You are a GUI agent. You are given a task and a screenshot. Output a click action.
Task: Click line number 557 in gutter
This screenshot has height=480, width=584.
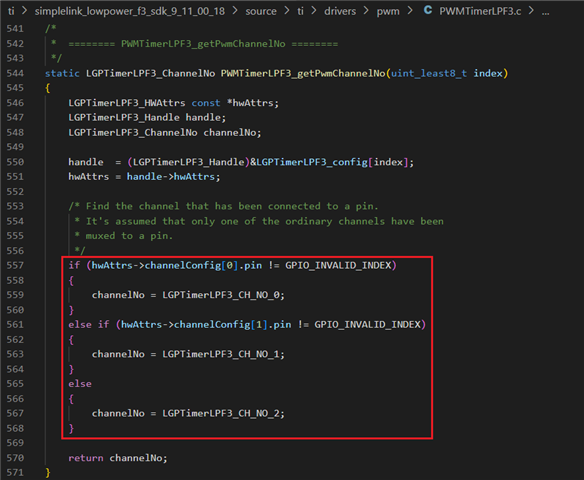[15, 265]
